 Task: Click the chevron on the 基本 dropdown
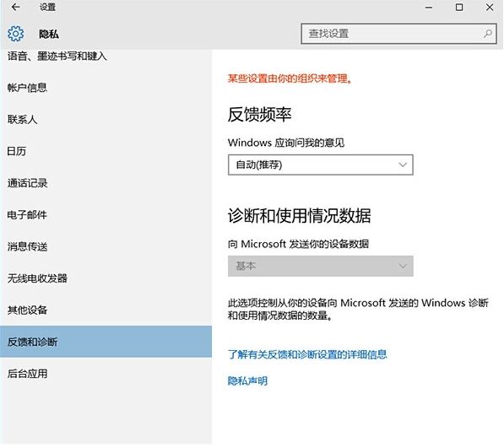click(403, 266)
